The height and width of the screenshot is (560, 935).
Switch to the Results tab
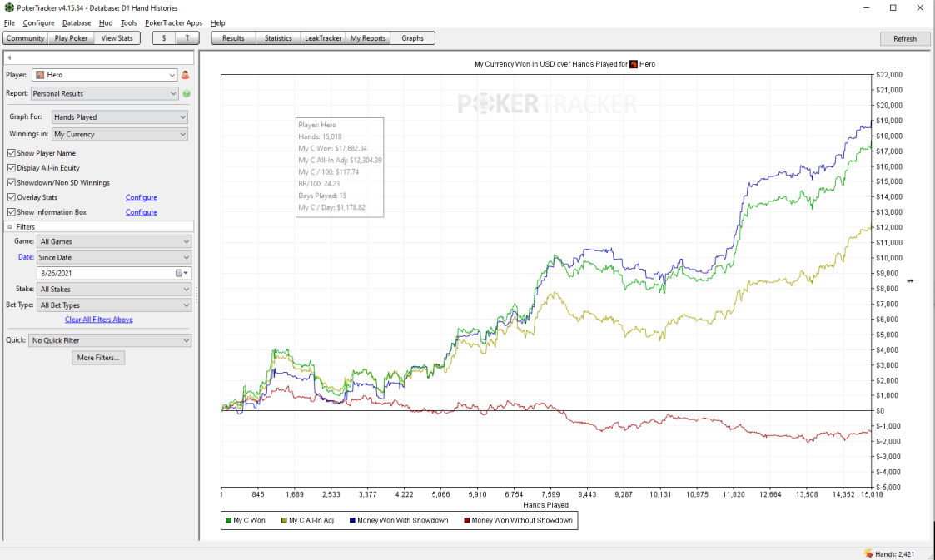point(233,38)
